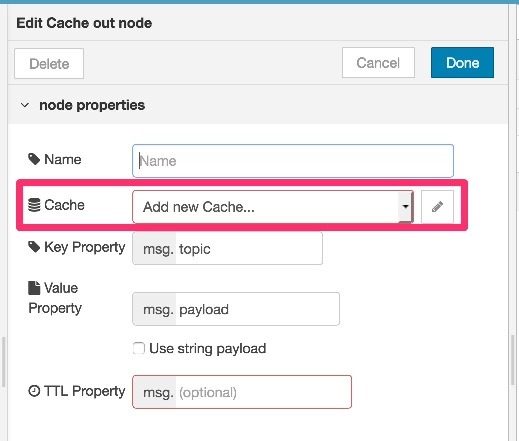
Task: Click the Value Property payload field
Action: [x=258, y=309]
